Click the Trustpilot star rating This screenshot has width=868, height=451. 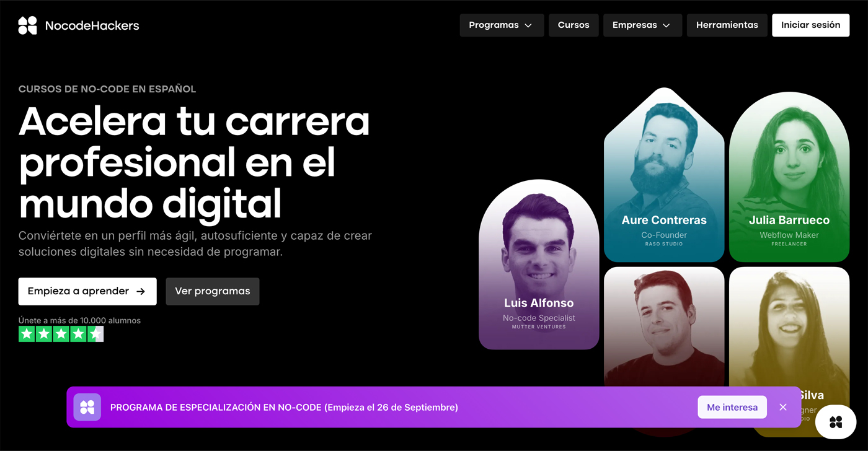61,334
